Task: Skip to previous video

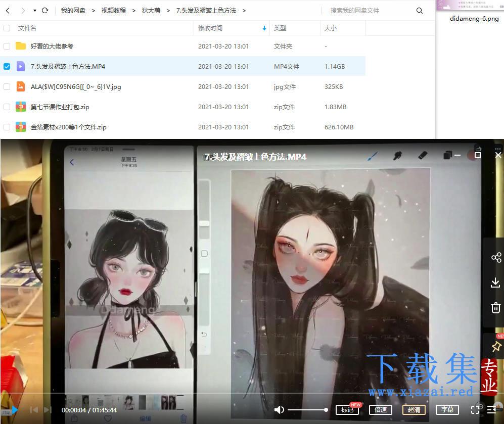Action: tap(34, 410)
